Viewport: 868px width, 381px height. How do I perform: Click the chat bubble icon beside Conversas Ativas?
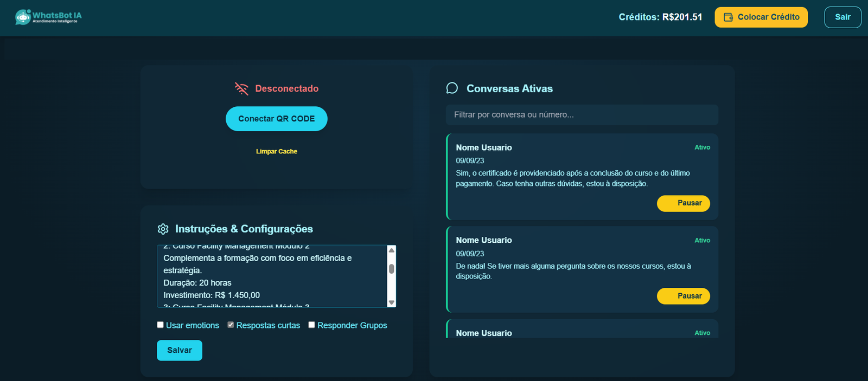(452, 88)
